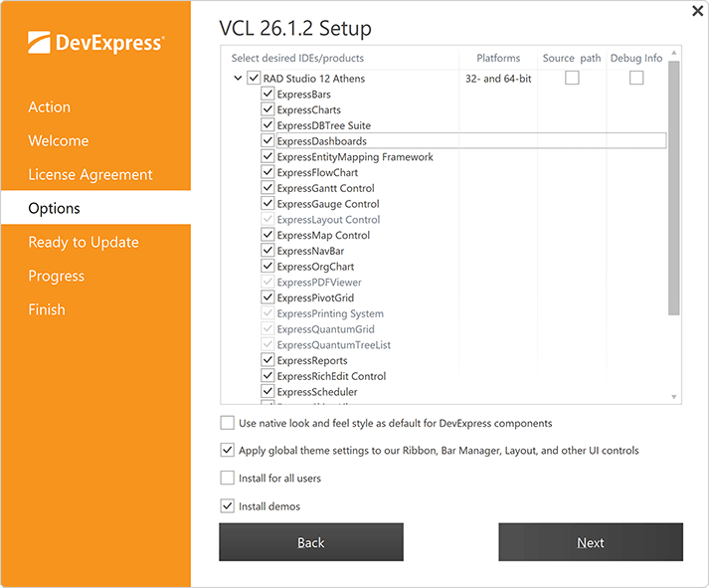Image resolution: width=709 pixels, height=588 pixels.
Task: Click the ExpressQuantumTreeList label
Action: click(x=334, y=345)
